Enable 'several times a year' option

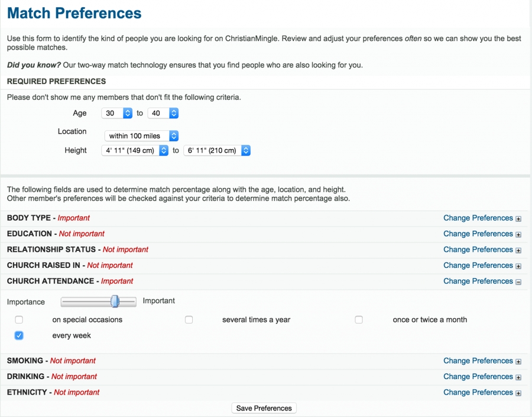click(x=189, y=320)
